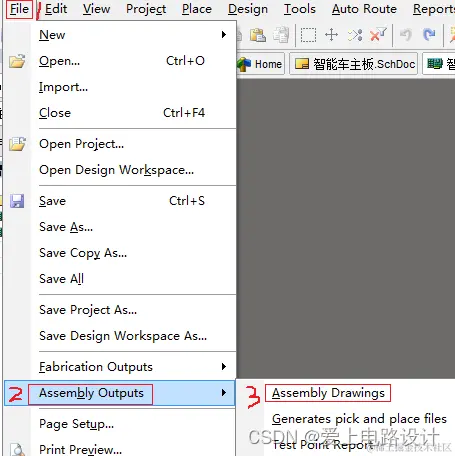Select Assembly Drawings in submenu

(x=328, y=393)
